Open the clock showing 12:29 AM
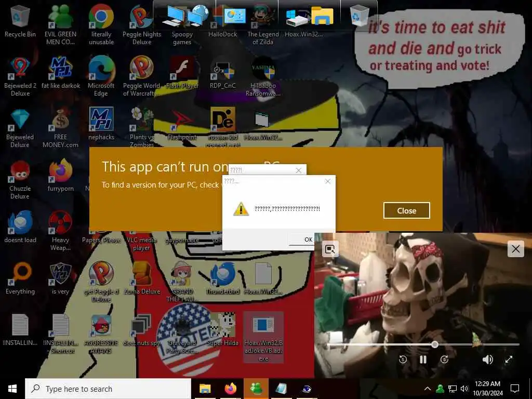The height and width of the screenshot is (399, 532). [487, 389]
